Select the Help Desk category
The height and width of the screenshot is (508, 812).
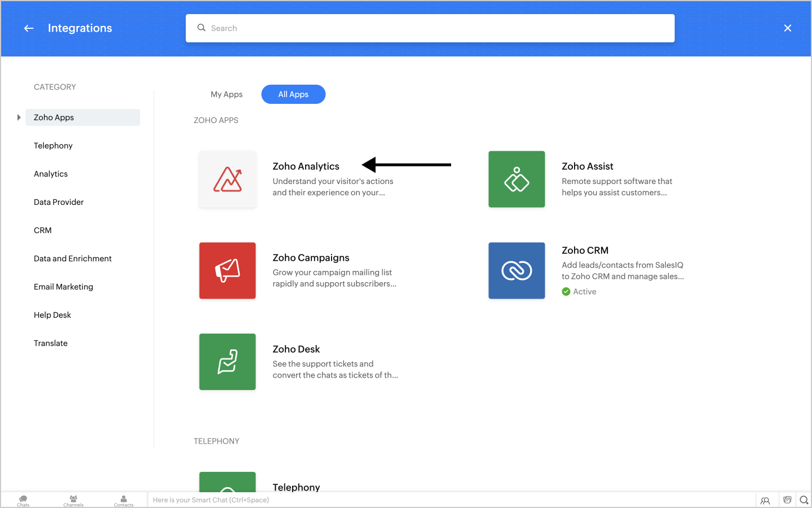point(52,315)
